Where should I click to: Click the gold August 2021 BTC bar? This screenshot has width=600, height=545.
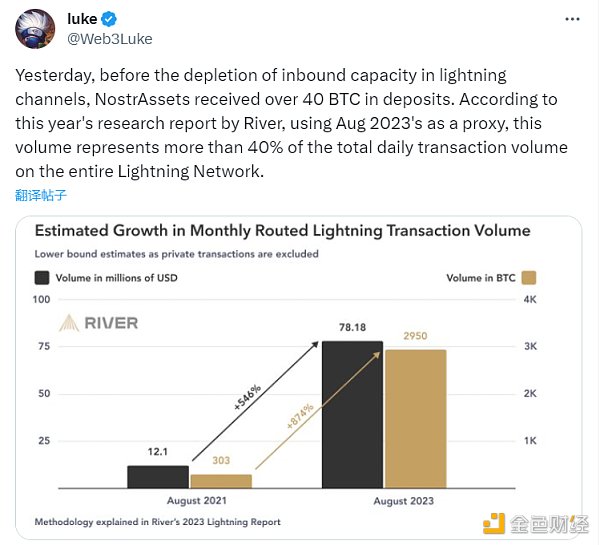[221, 481]
